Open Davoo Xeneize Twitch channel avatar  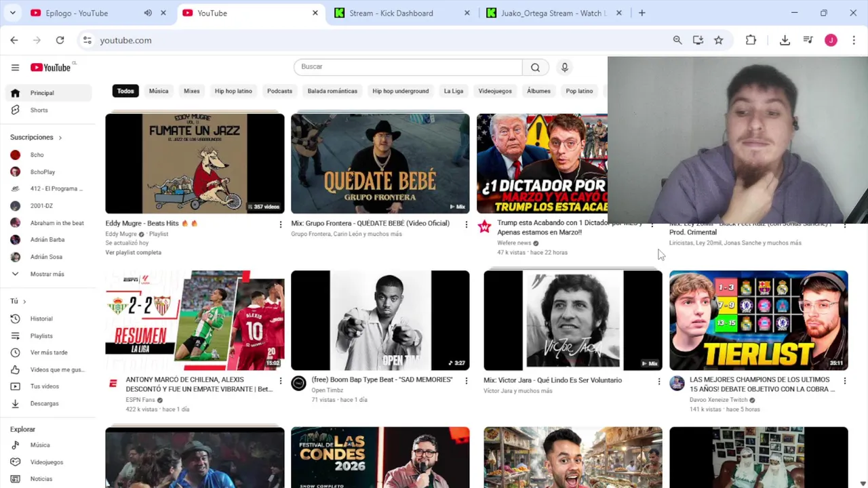point(677,384)
